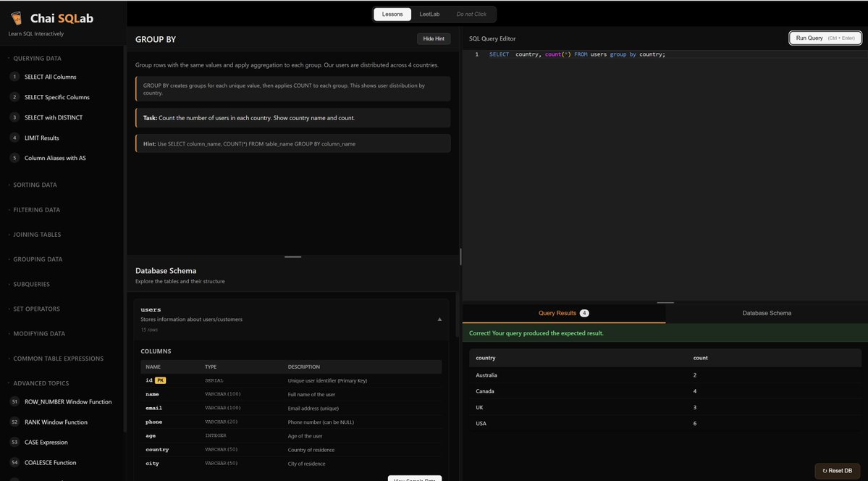Open lesson 2 SELECT Specific Columns
The image size is (868, 481).
coord(56,97)
